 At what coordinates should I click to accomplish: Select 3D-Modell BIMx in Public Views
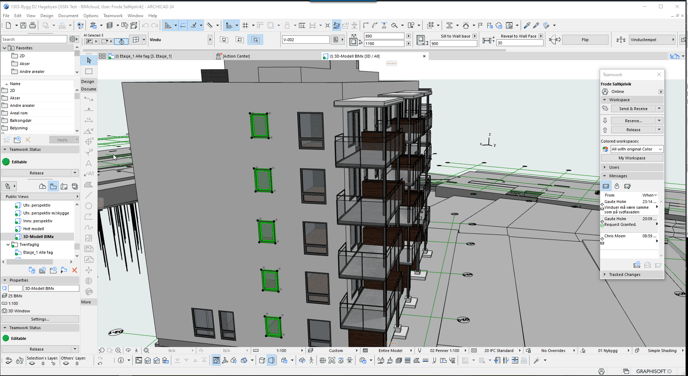point(38,236)
